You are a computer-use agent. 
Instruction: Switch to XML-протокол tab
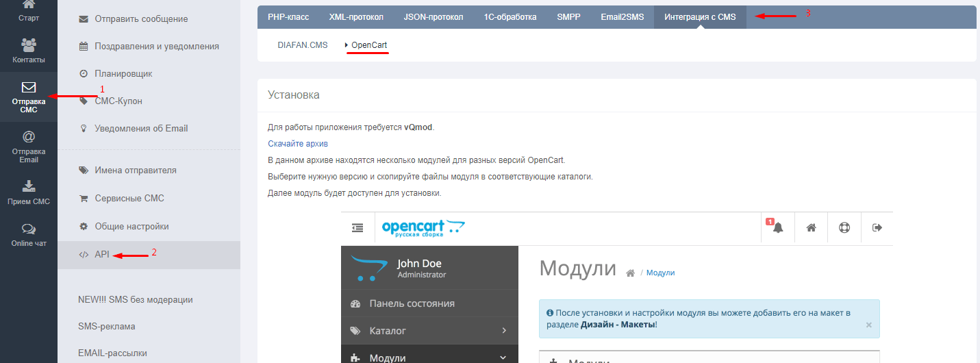(x=356, y=17)
